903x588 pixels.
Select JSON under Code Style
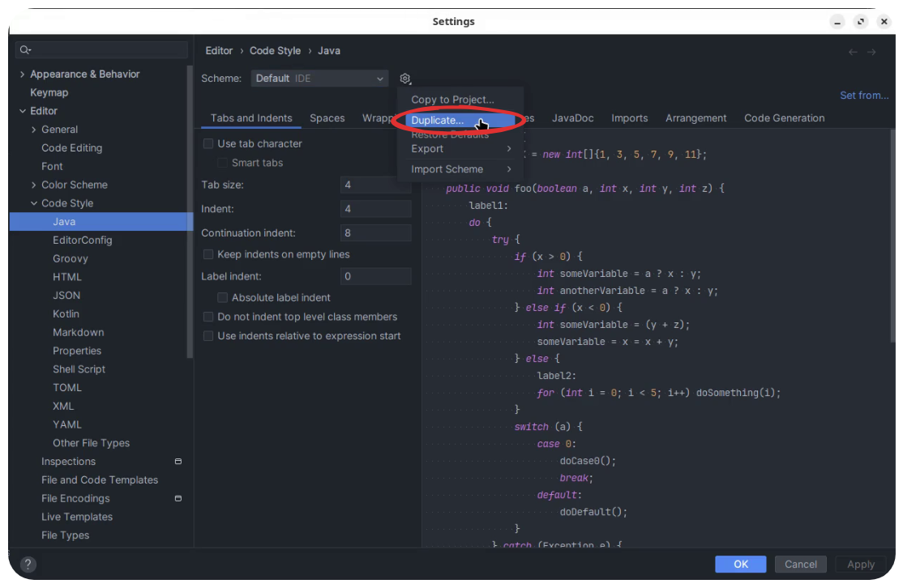66,295
